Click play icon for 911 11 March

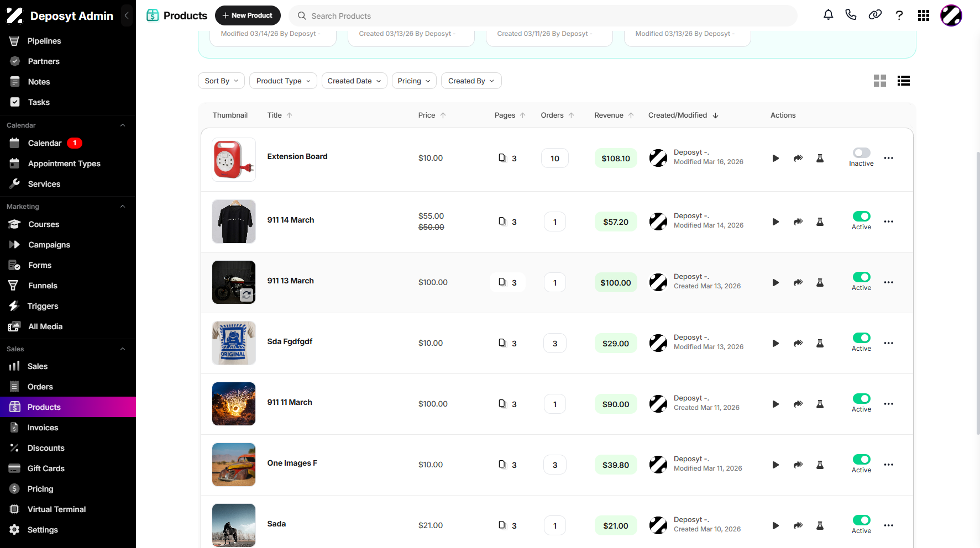tap(775, 404)
